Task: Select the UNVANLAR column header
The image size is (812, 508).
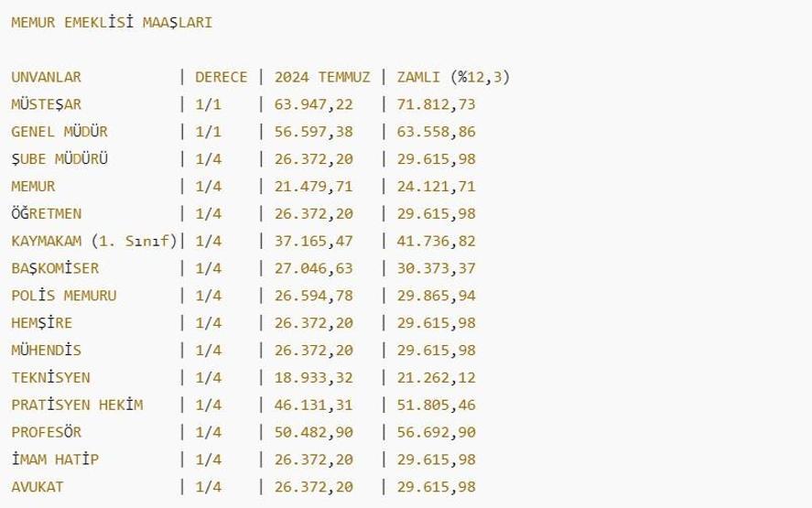Action: [x=46, y=76]
